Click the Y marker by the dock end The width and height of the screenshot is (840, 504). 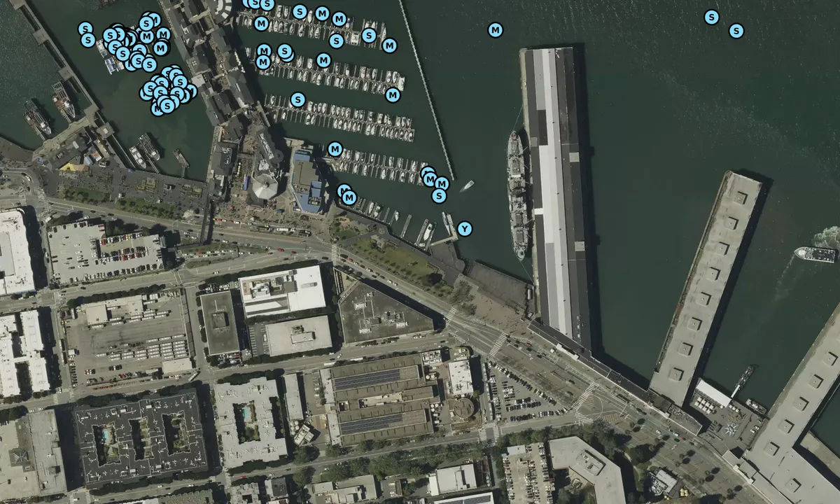[x=464, y=229]
